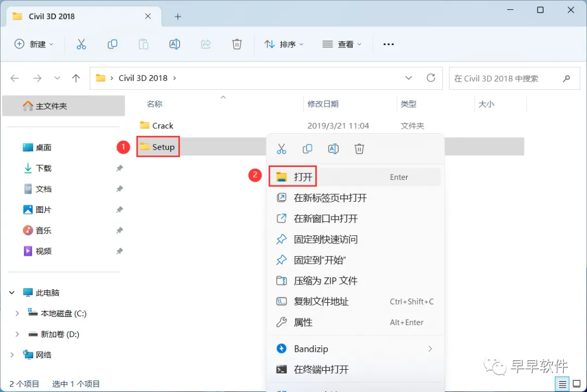
Task: Close the Civil 3D 2018 tab
Action: pyautogui.click(x=148, y=16)
